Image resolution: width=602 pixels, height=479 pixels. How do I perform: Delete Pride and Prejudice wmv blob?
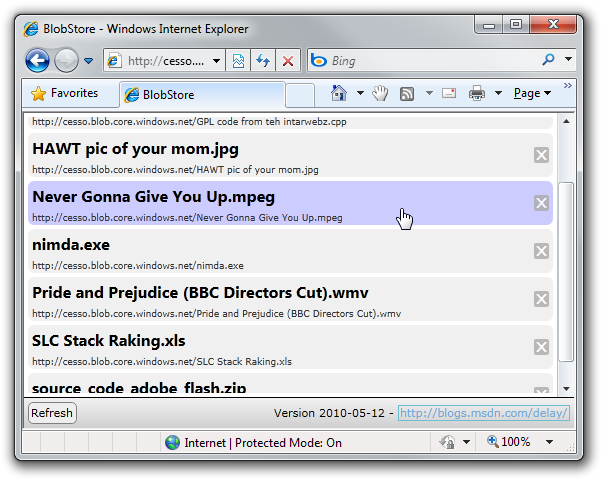pos(541,299)
